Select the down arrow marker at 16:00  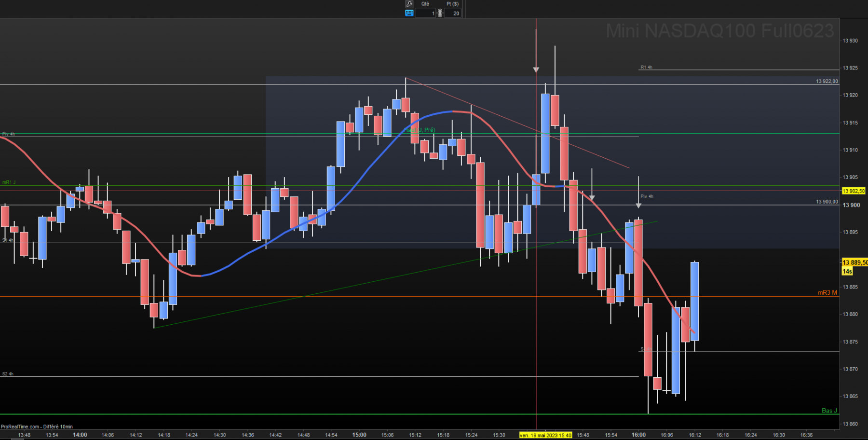click(638, 206)
